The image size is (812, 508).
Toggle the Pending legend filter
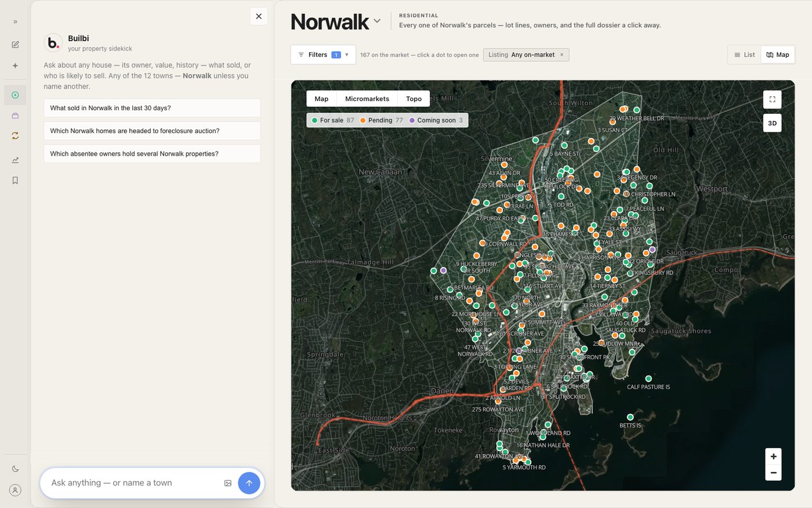pos(381,120)
